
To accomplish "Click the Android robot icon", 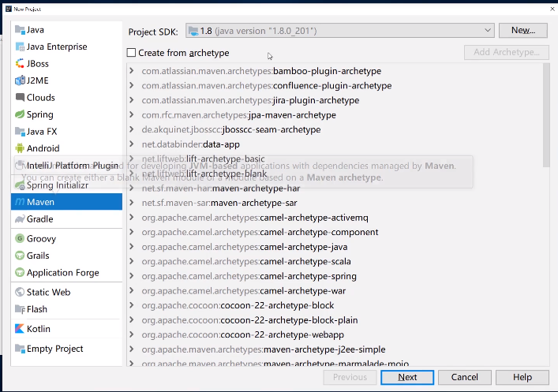I will (20, 148).
